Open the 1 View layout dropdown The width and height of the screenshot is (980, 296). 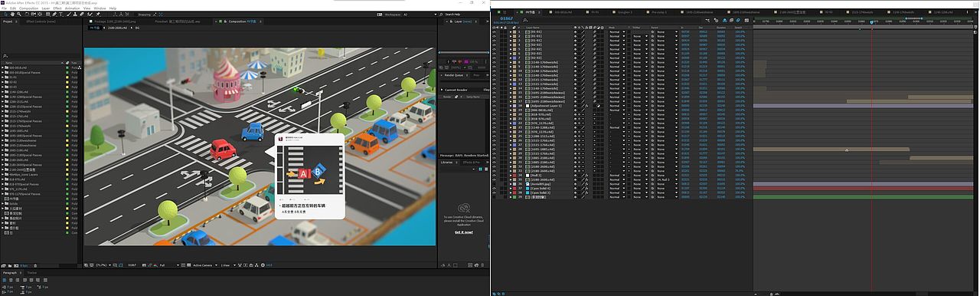click(229, 265)
